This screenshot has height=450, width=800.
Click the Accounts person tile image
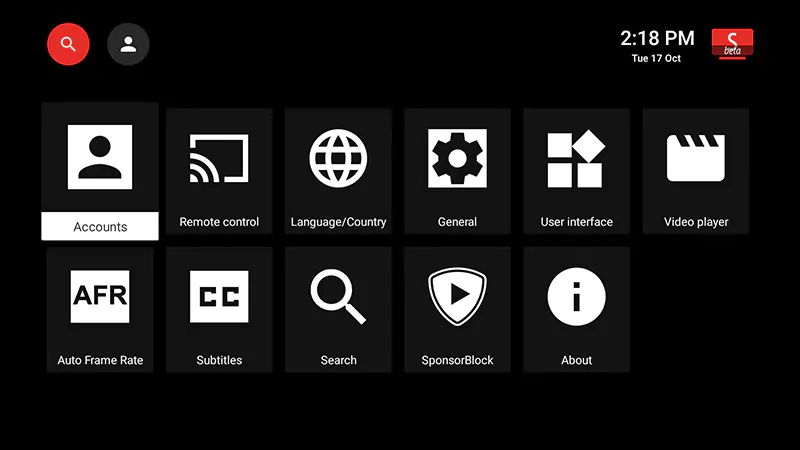(100, 157)
